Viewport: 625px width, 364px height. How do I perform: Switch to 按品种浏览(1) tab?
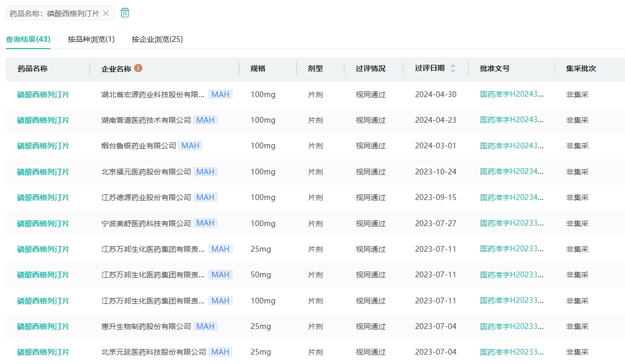(91, 39)
